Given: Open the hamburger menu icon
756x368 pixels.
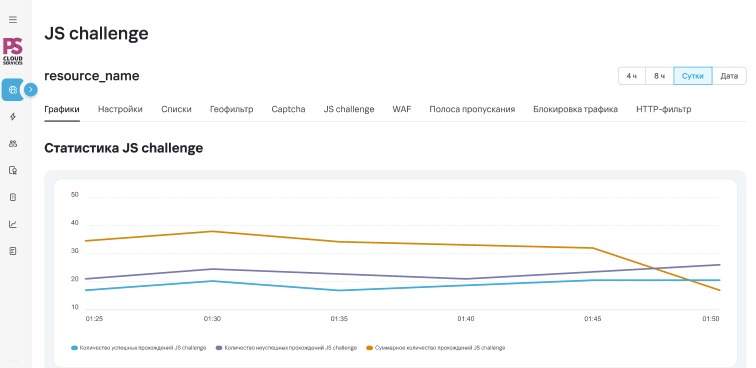Looking at the screenshot, I should click(13, 20).
